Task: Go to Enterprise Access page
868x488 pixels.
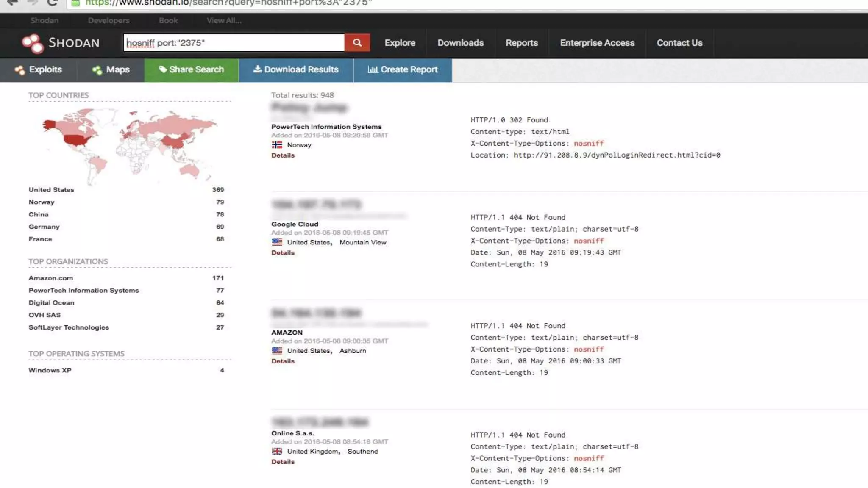Action: click(x=597, y=43)
